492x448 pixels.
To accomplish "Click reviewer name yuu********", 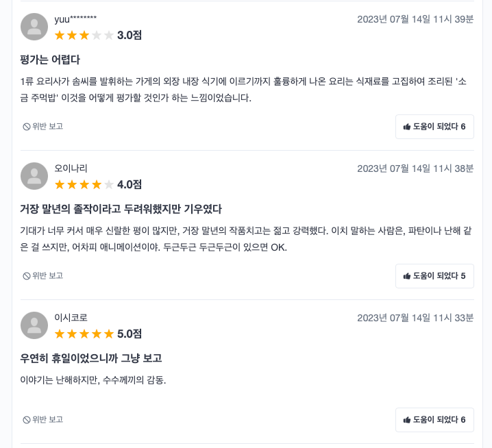I will (75, 19).
